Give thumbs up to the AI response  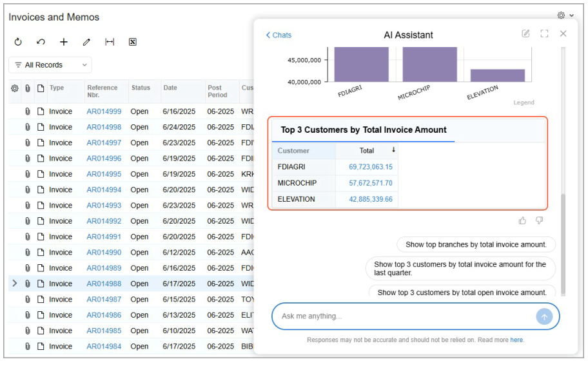[x=522, y=221]
